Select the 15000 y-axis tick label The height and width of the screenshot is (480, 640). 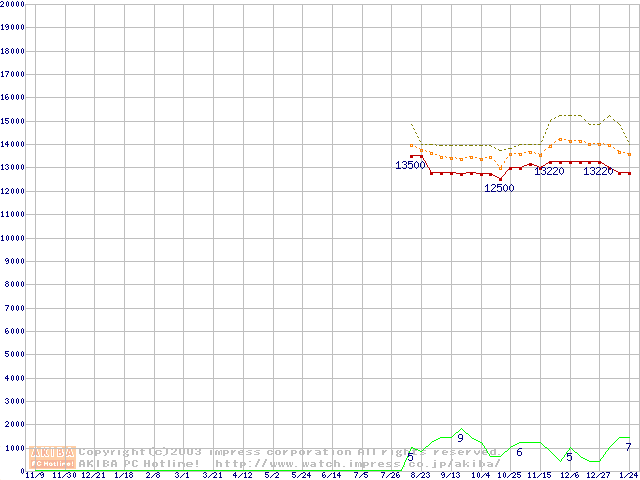[x=12, y=121]
